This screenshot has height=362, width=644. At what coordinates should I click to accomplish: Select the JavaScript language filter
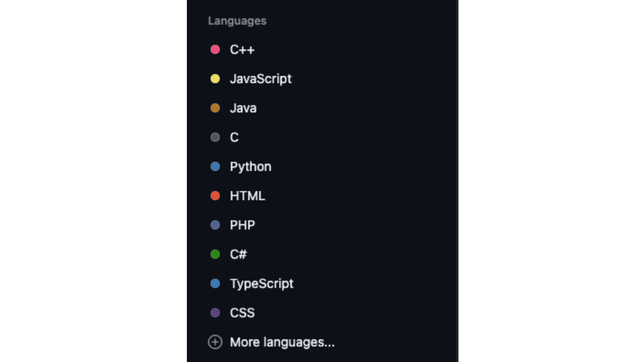click(x=261, y=79)
